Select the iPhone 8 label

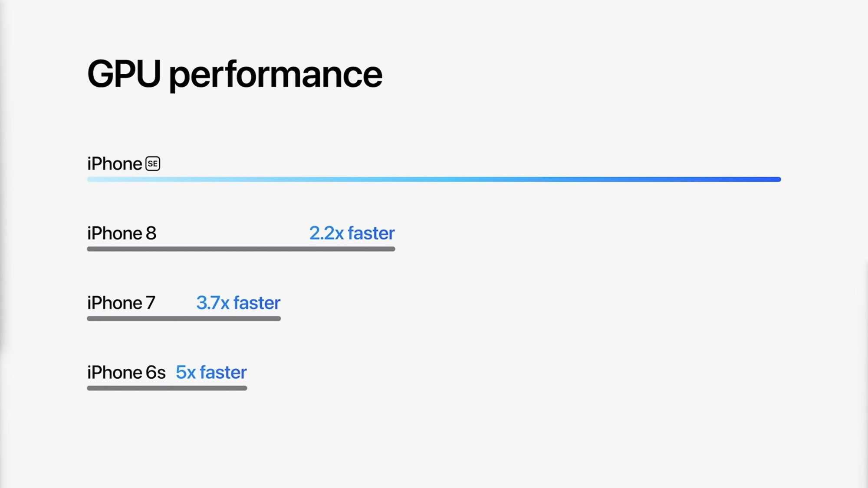point(122,233)
